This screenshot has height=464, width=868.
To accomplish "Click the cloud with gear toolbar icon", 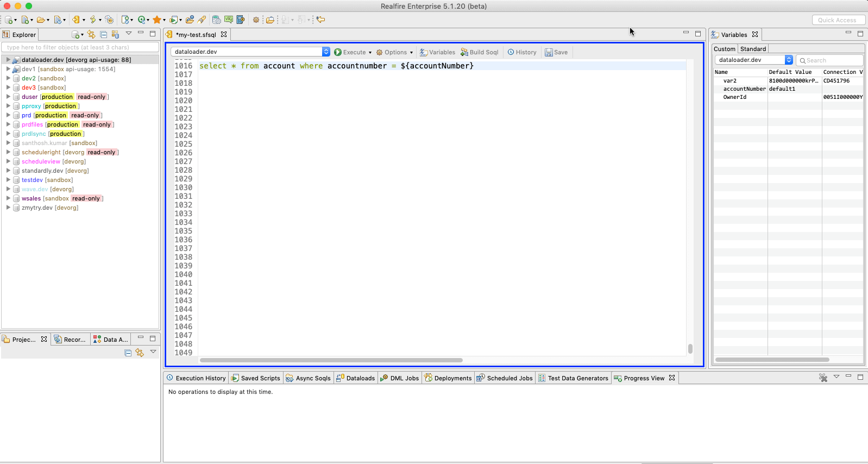I will 109,20.
